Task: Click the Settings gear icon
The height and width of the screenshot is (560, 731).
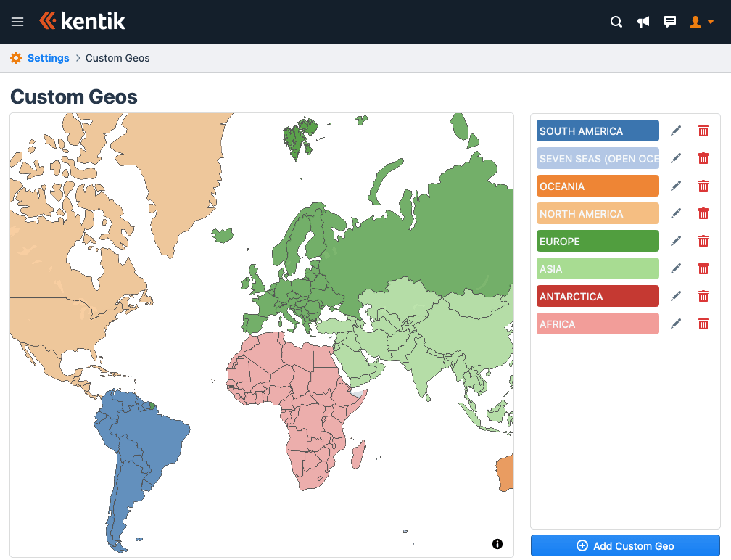Action: pos(16,57)
